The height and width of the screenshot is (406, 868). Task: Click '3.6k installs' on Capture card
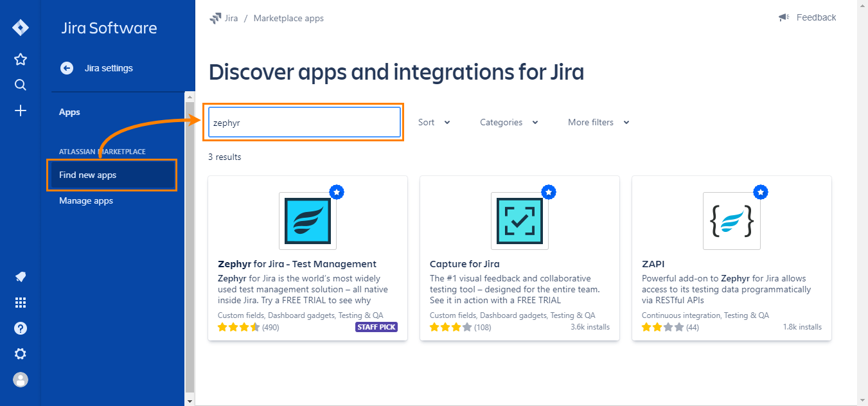(x=590, y=327)
